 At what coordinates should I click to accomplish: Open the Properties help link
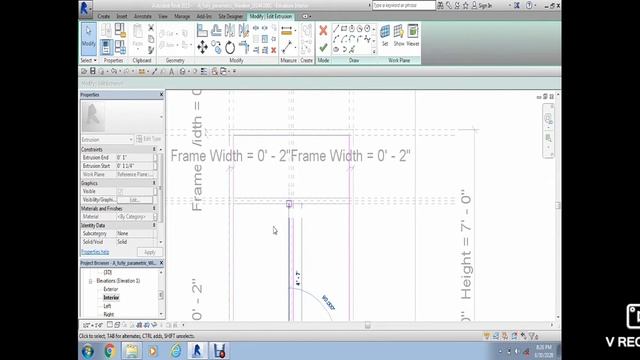(x=95, y=252)
